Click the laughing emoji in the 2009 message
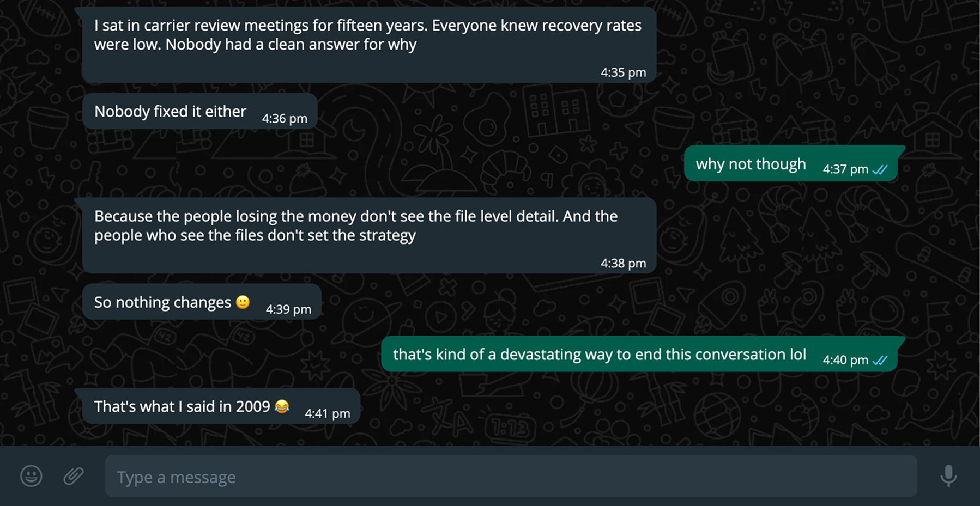The width and height of the screenshot is (980, 506). click(282, 406)
